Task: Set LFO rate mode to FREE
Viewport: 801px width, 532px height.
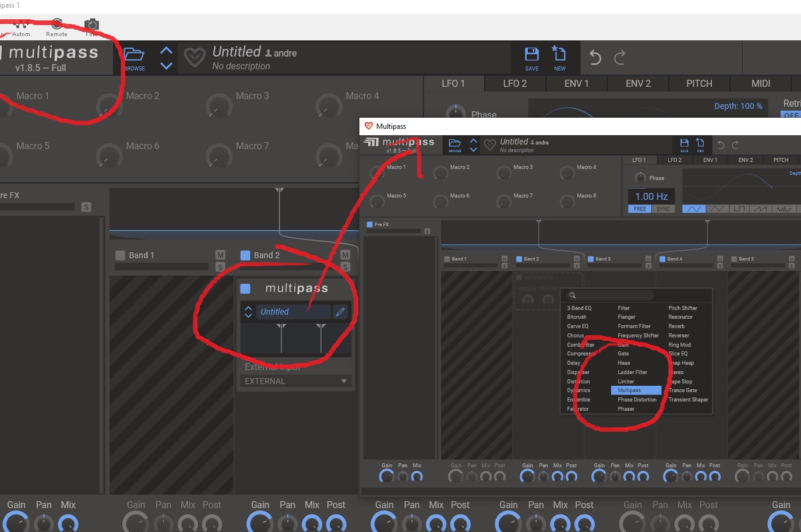Action: pyautogui.click(x=640, y=209)
